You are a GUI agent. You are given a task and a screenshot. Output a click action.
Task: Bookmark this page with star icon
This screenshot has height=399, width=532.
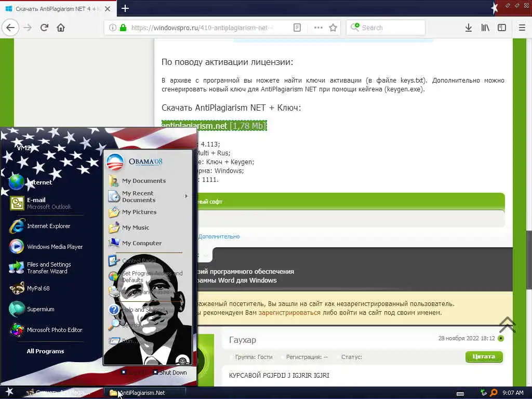tap(333, 28)
